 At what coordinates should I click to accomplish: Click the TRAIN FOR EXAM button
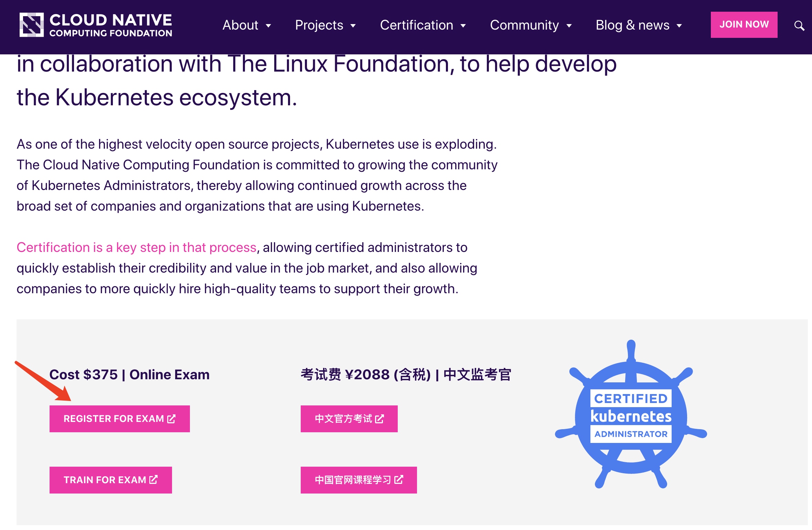click(111, 480)
